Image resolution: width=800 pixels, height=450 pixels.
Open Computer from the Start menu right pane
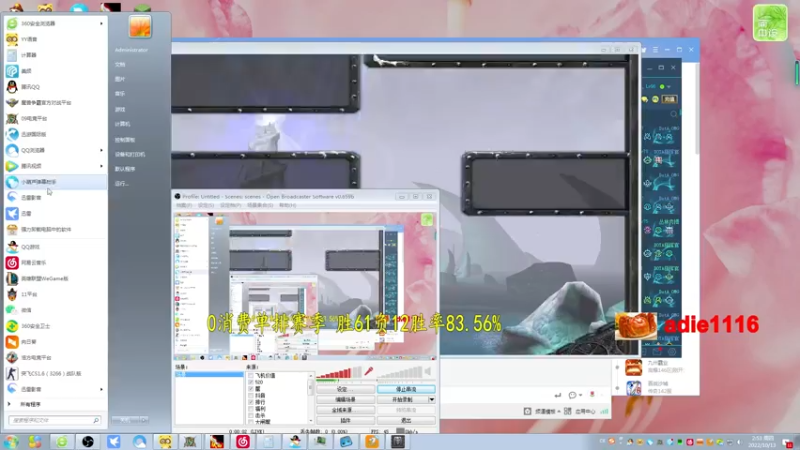click(x=122, y=124)
